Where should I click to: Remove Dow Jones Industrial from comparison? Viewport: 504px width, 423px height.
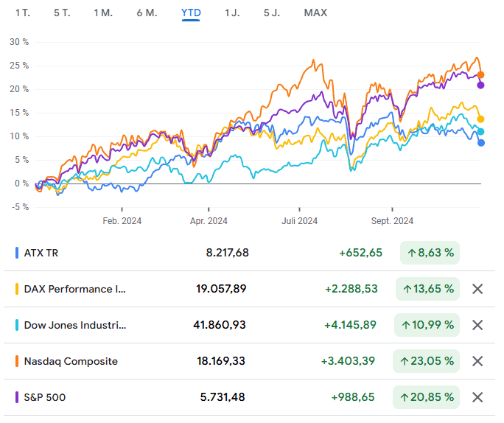click(x=477, y=325)
